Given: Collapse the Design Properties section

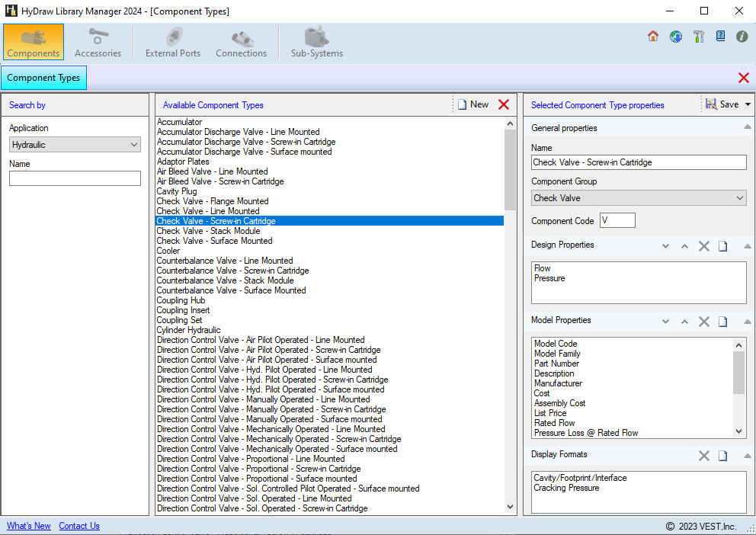Looking at the screenshot, I should (x=748, y=246).
